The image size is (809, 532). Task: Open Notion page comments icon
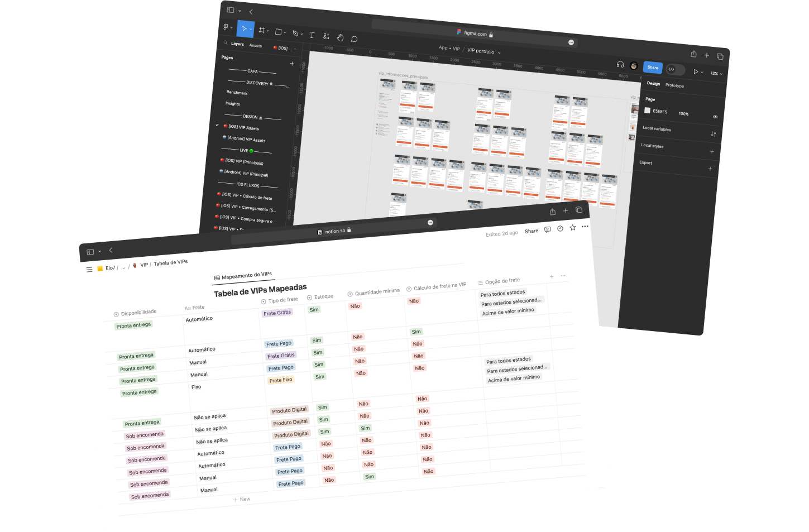(x=547, y=229)
